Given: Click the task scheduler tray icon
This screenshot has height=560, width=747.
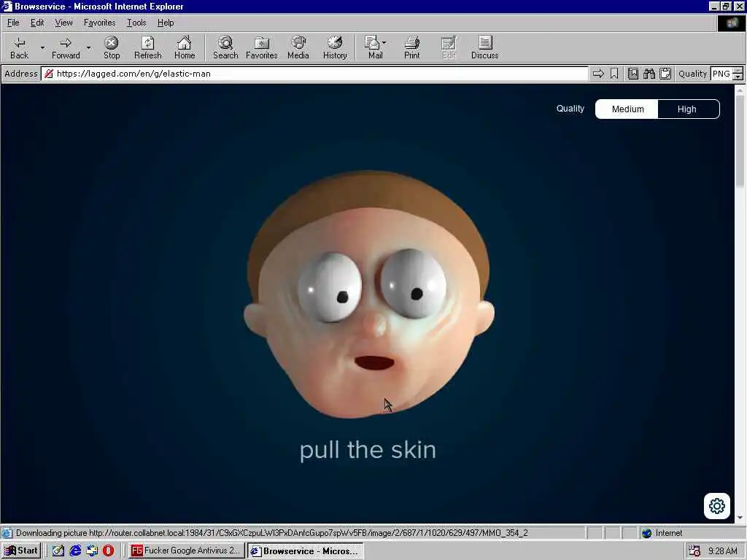Looking at the screenshot, I should point(694,551).
